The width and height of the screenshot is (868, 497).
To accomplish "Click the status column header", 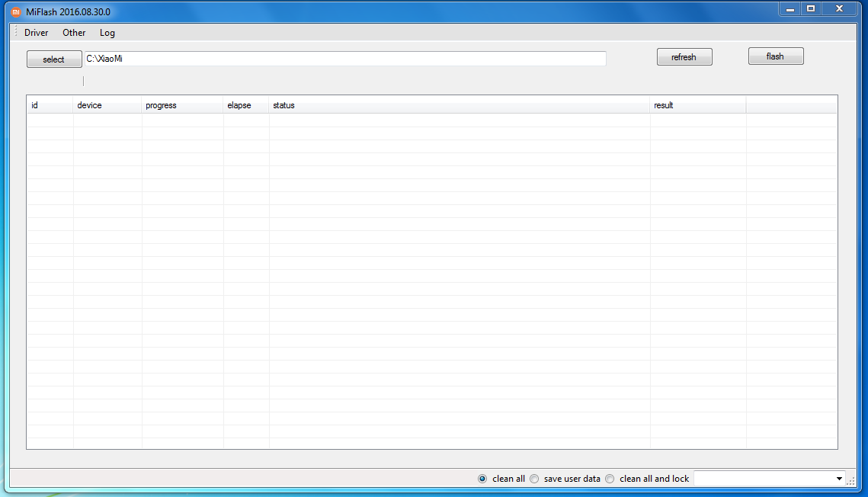I will pyautogui.click(x=459, y=105).
